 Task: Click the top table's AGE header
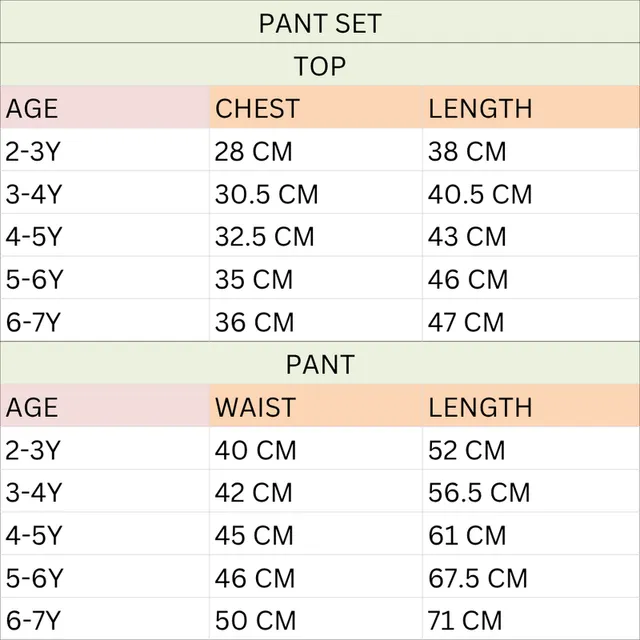pos(105,107)
